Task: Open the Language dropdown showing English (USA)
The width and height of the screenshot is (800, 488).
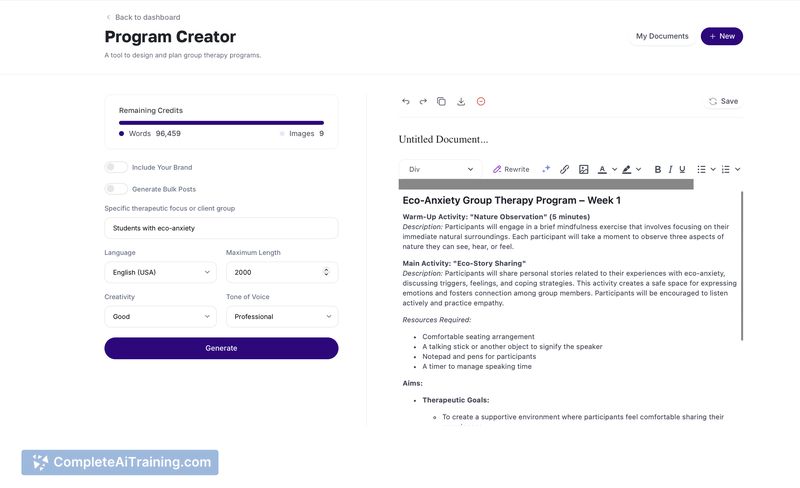Action: point(160,272)
